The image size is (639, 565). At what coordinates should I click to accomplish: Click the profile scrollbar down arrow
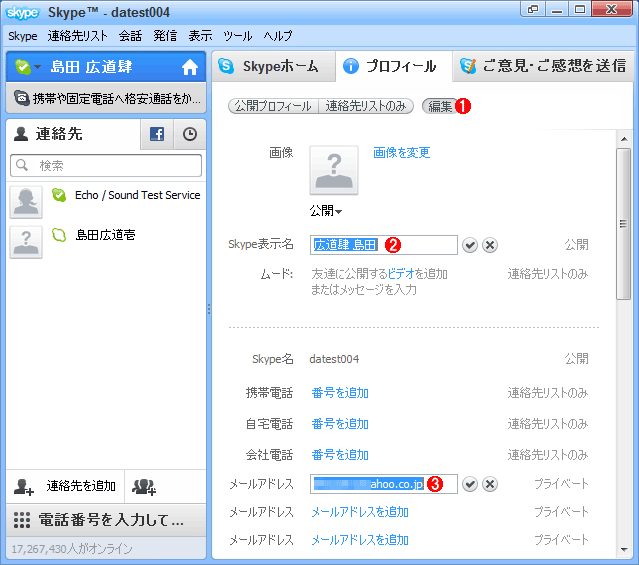624,550
